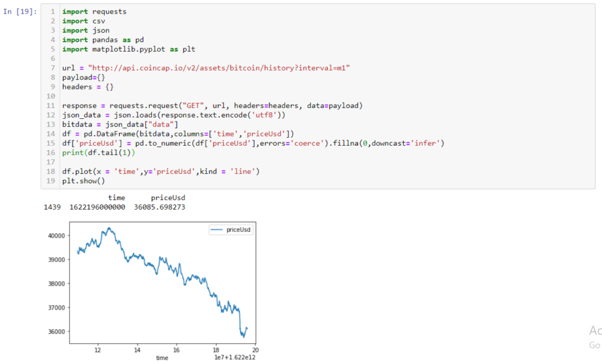Click the import pandas as pd line
Screen dimensions: 602x364
point(103,40)
